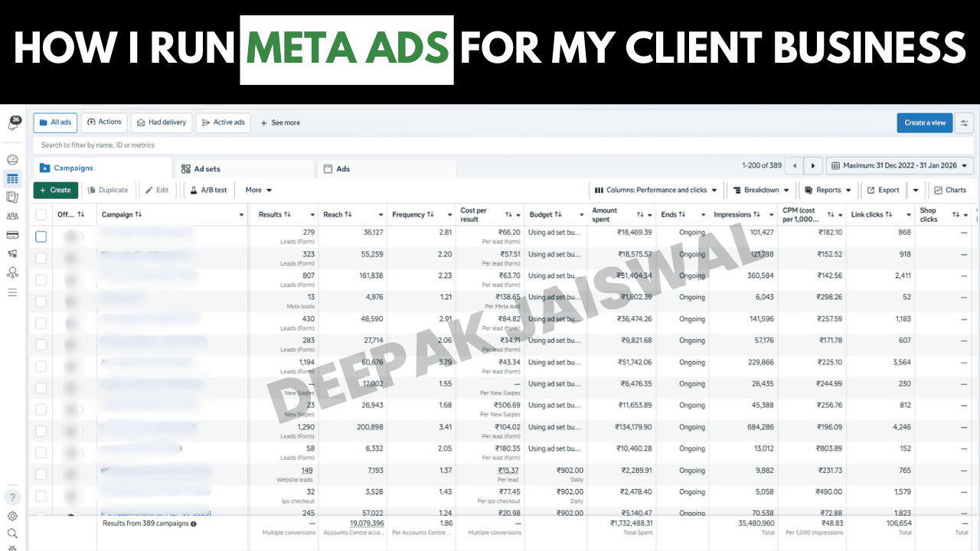
Task: Click the Create a view button
Action: [x=925, y=122]
